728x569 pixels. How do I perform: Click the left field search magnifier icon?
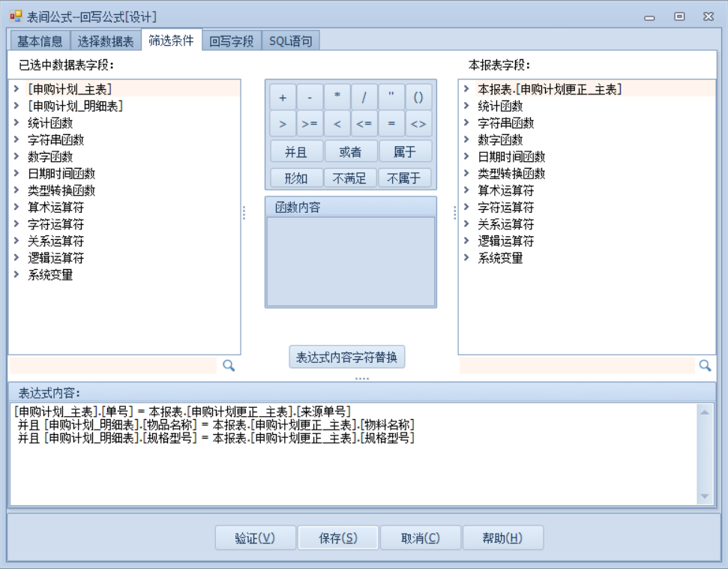pos(229,365)
